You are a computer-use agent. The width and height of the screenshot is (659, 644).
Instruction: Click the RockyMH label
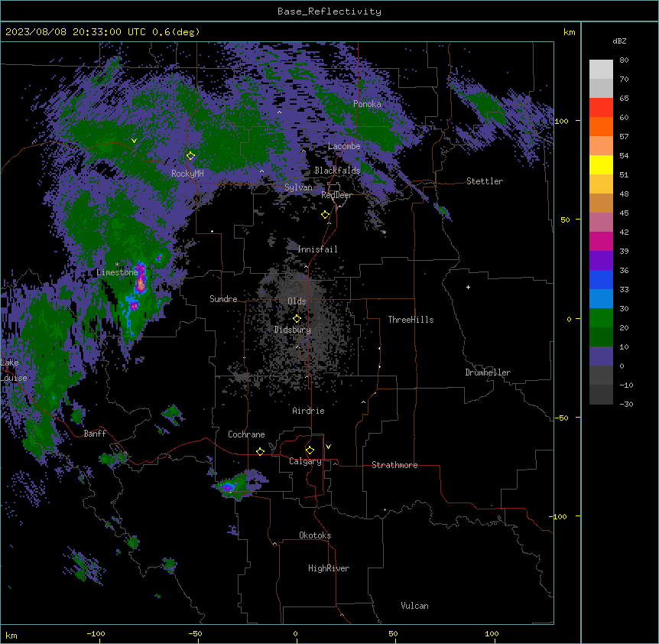point(187,174)
